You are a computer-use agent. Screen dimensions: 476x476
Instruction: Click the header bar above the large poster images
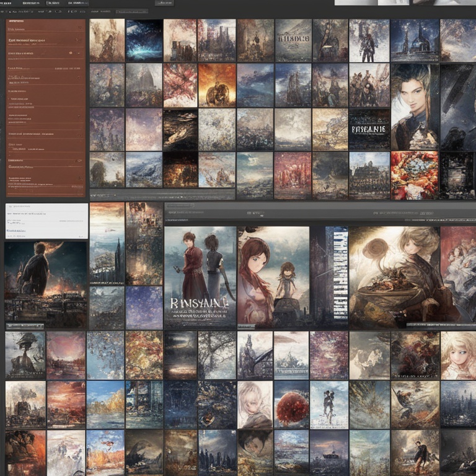pos(320,213)
